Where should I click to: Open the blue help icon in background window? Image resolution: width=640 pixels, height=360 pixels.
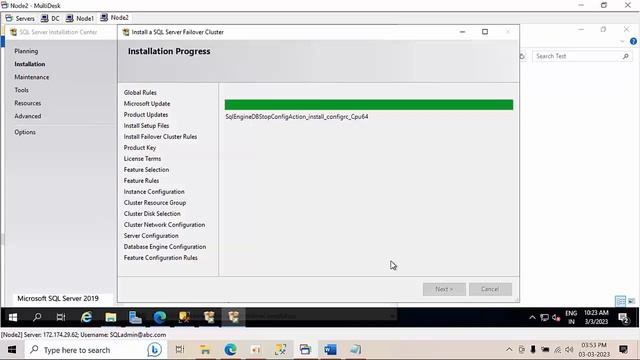coord(633,42)
